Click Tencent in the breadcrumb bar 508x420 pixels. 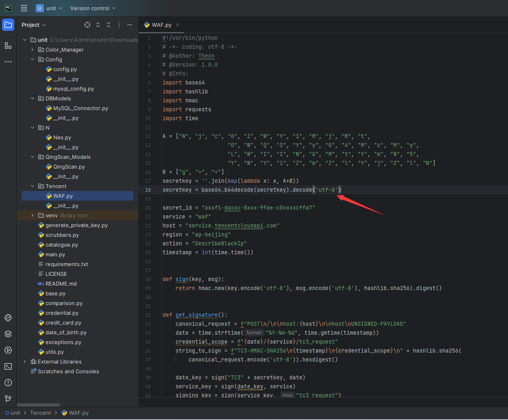(x=41, y=413)
